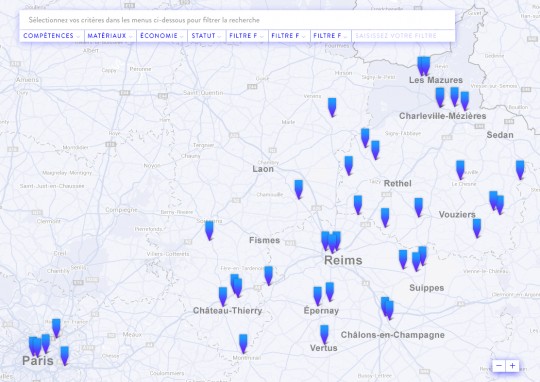This screenshot has width=540, height=382.
Task: Click the pin near Vervins
Action: pyautogui.click(x=332, y=107)
